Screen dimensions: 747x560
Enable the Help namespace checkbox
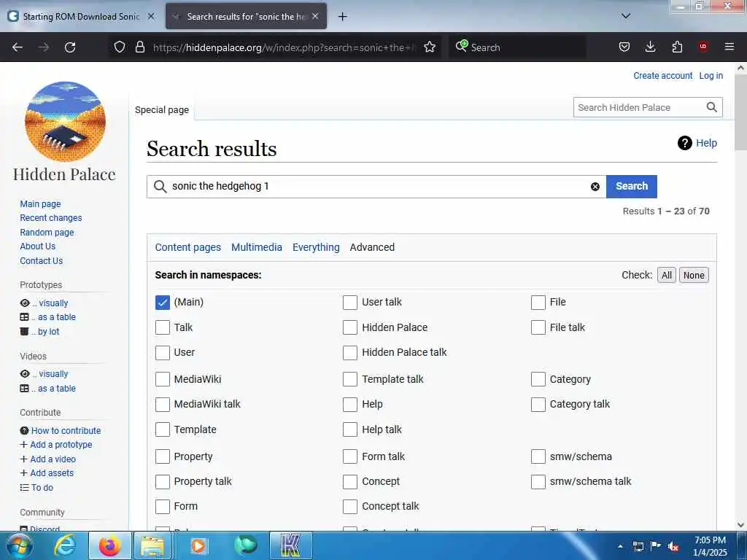(350, 404)
